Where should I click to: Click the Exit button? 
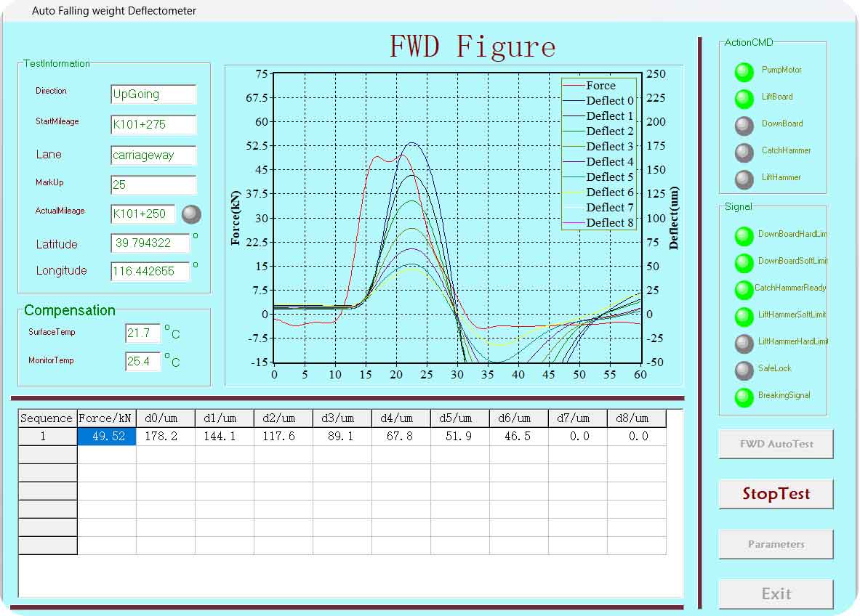pyautogui.click(x=776, y=594)
